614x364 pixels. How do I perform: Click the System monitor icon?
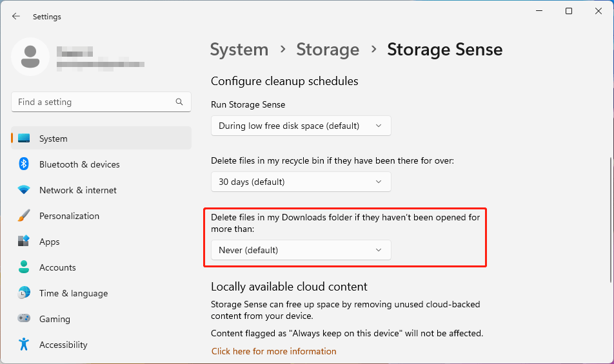click(x=24, y=139)
